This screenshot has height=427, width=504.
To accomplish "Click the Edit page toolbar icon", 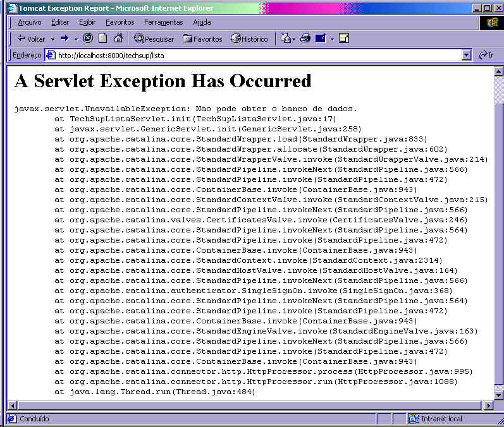I will coord(321,39).
